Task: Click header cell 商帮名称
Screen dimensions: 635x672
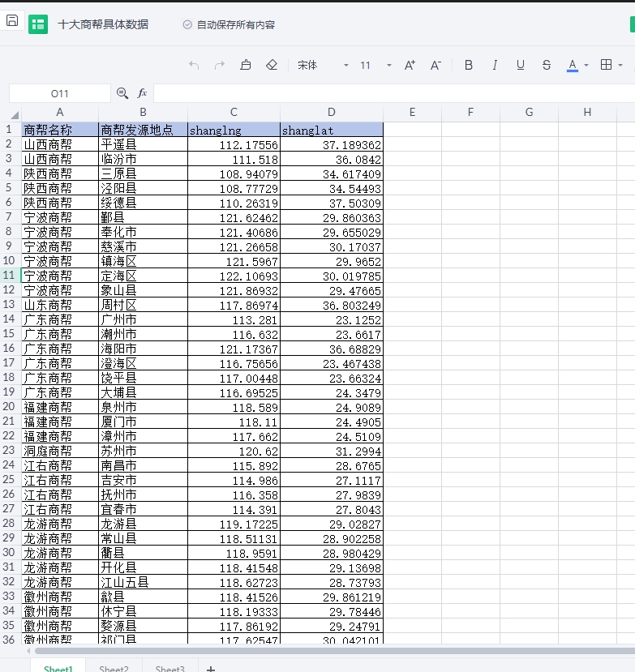Action: tap(60, 130)
